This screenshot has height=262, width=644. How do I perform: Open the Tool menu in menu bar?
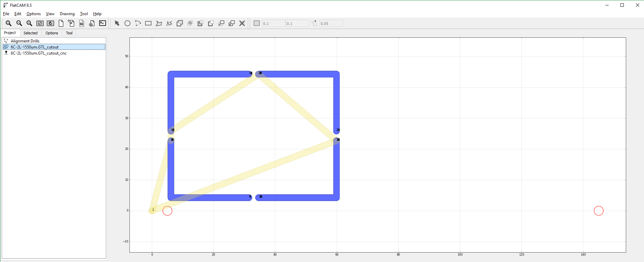pos(84,14)
